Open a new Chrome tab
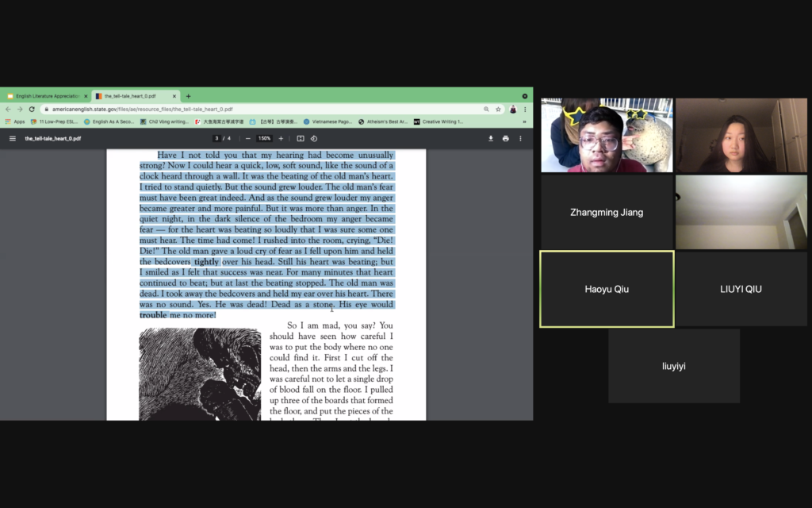This screenshot has height=508, width=812. click(x=188, y=96)
